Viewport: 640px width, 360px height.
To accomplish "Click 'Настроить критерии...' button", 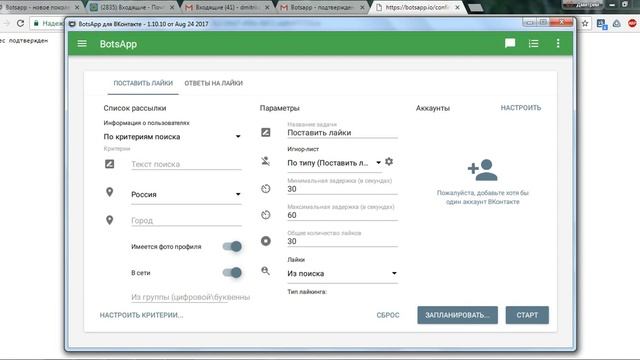I will point(142,315).
